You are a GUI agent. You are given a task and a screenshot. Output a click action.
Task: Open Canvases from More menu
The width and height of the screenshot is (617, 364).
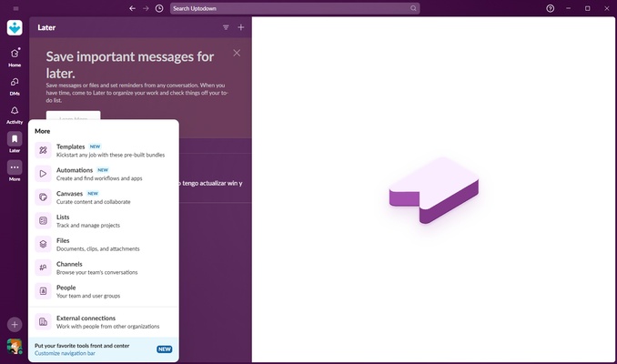coord(104,197)
